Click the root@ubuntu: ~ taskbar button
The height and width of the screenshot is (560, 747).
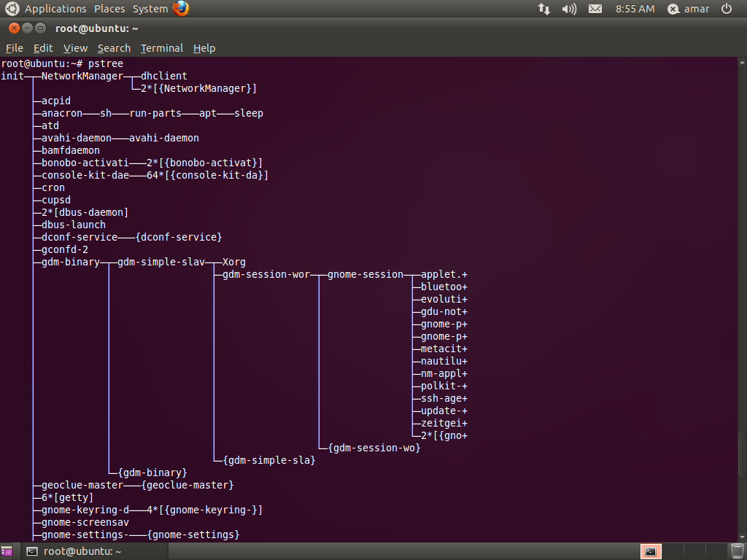tap(80, 551)
